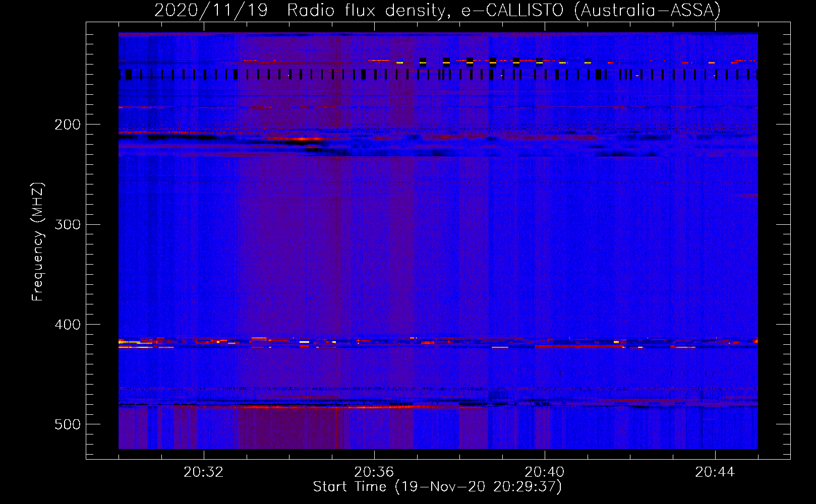Viewport: 816px width, 504px height.
Task: Click the 200 frequency tick label
Action: 68,124
